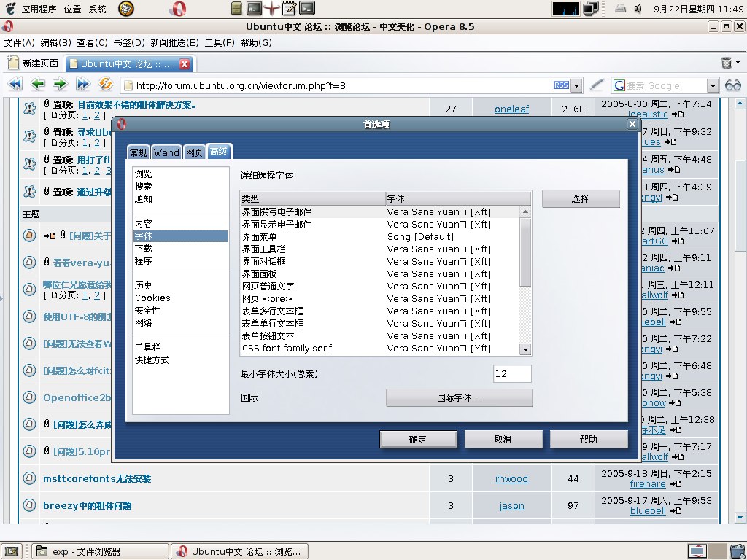Image resolution: width=747 pixels, height=560 pixels.
Task: Click the glasses icon on the Opera toolbar
Action: [732, 85]
